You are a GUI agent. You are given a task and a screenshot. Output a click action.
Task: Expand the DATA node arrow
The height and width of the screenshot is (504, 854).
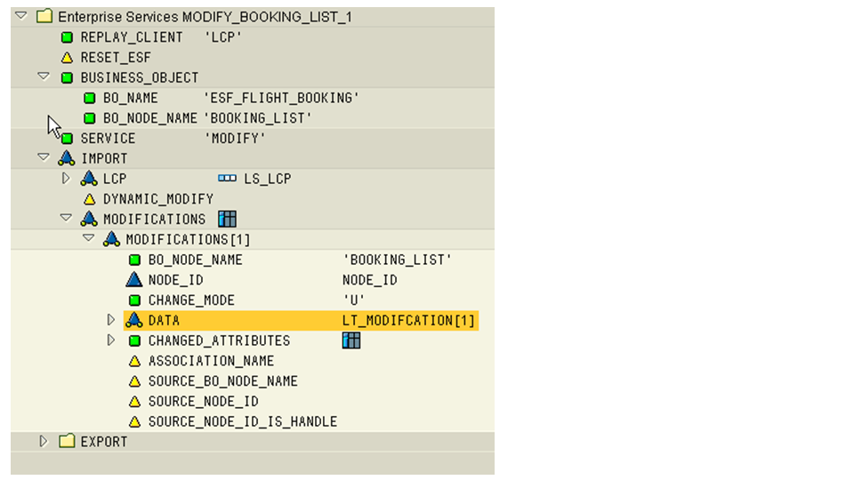pyautogui.click(x=111, y=320)
